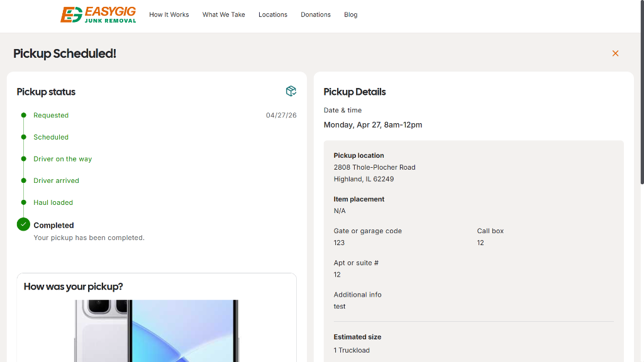Click the Completed status label

point(54,226)
